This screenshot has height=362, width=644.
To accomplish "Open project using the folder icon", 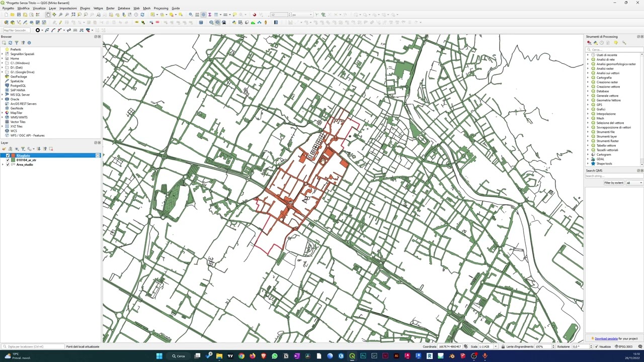I will (13, 15).
